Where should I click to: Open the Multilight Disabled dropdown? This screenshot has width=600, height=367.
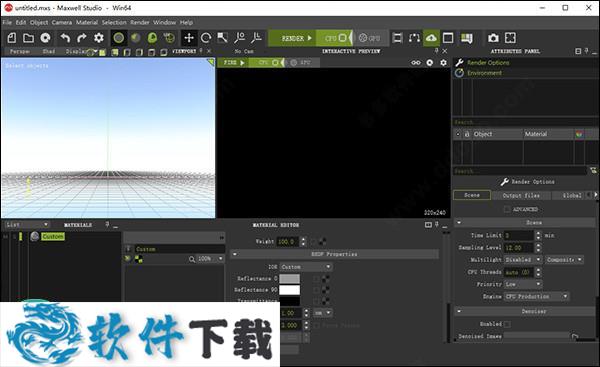pos(523,259)
